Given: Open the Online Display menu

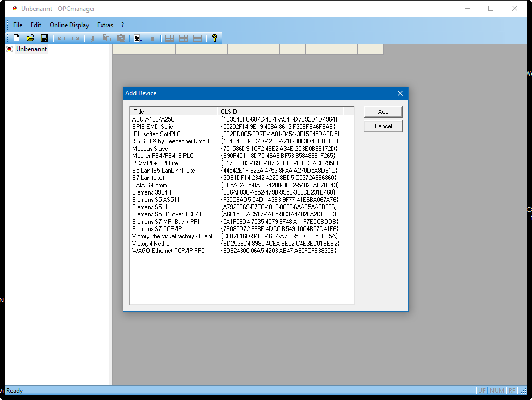Looking at the screenshot, I should (x=69, y=25).
